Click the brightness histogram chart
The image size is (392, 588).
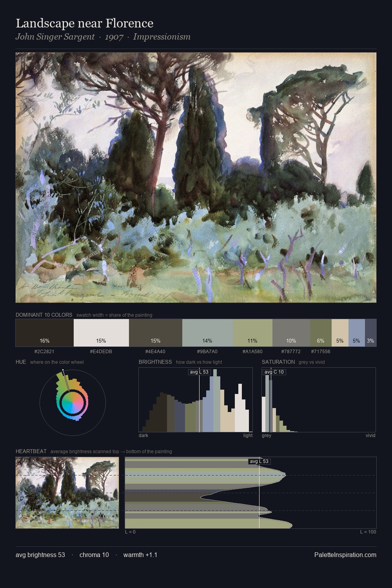pyautogui.click(x=196, y=400)
